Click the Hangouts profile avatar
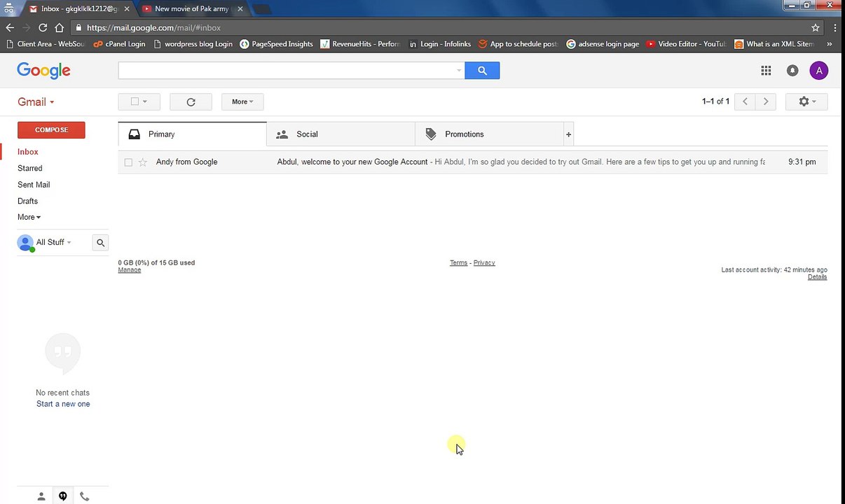The width and height of the screenshot is (845, 504). [x=26, y=243]
